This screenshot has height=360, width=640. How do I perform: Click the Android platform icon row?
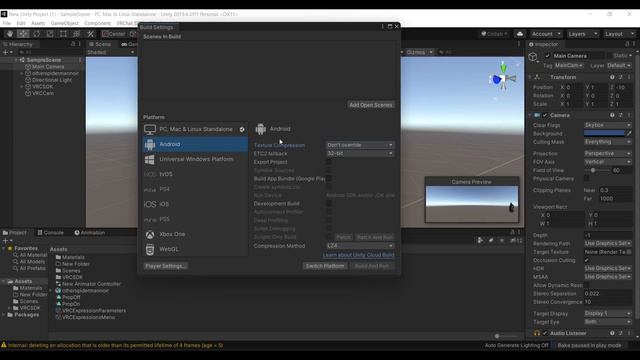(195, 144)
